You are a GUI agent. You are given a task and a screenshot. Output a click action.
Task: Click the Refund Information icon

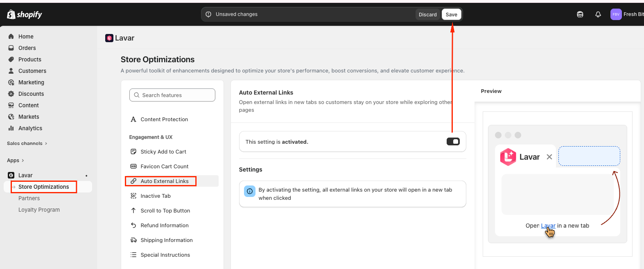click(133, 225)
